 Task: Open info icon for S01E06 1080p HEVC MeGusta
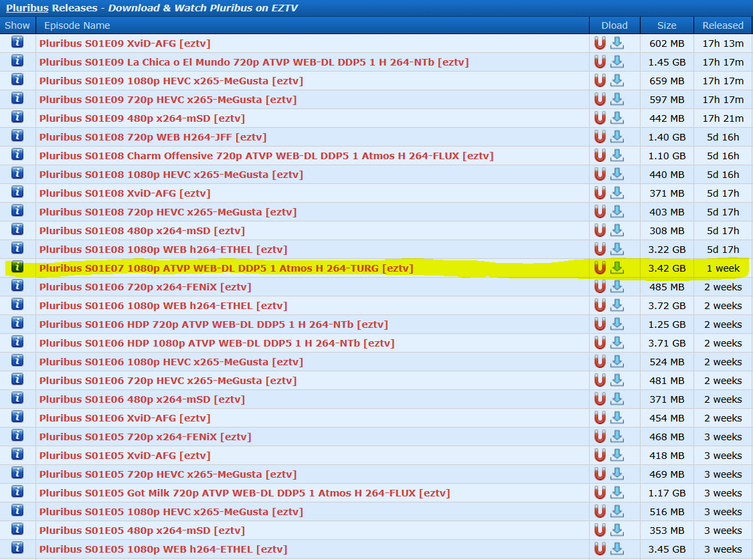17,361
